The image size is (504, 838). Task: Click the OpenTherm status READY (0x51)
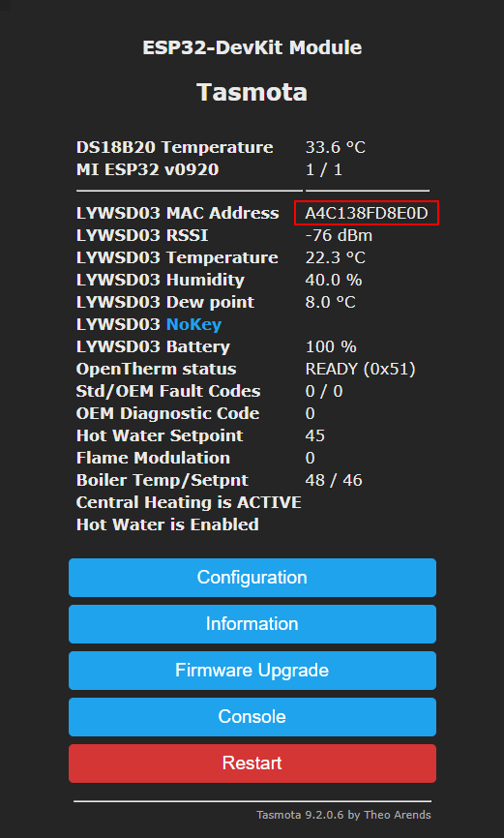[x=360, y=370]
